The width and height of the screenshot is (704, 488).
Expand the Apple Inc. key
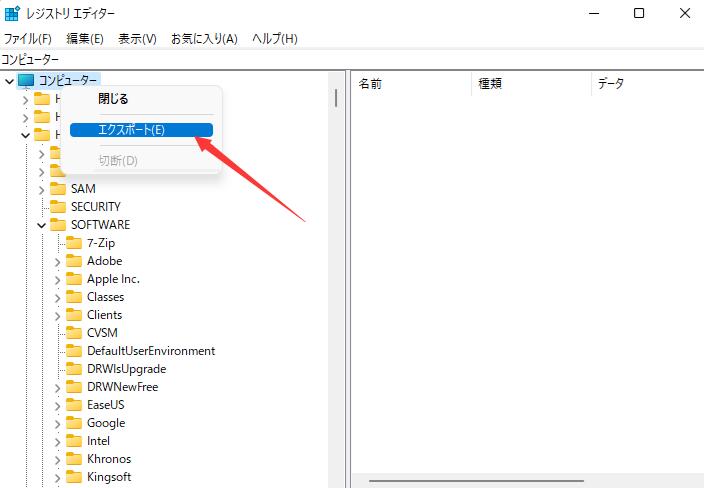57,279
